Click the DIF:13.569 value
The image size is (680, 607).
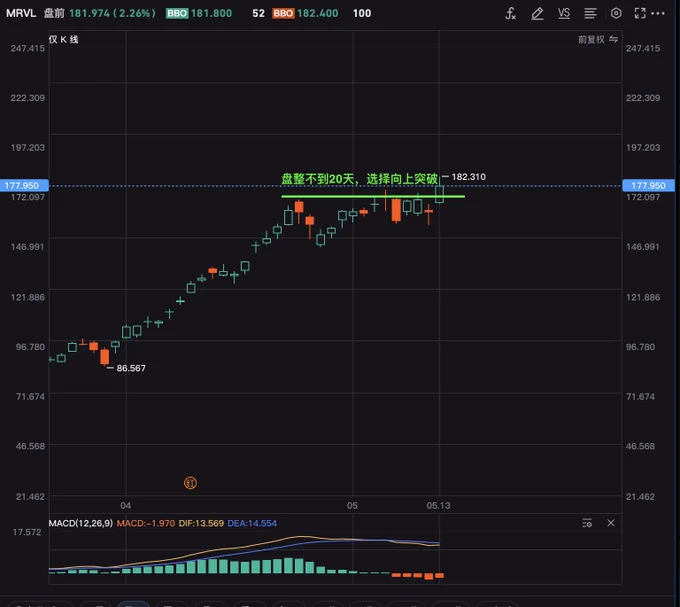tap(201, 523)
